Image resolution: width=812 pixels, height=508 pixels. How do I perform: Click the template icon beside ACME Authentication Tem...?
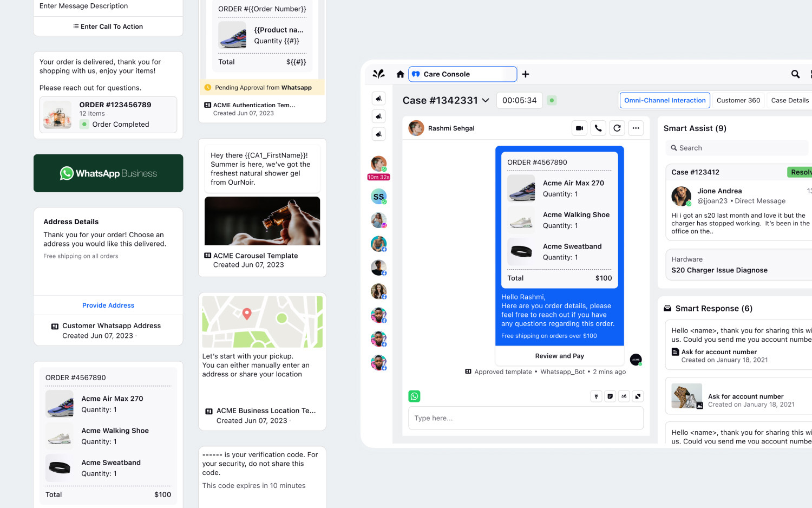tap(208, 105)
